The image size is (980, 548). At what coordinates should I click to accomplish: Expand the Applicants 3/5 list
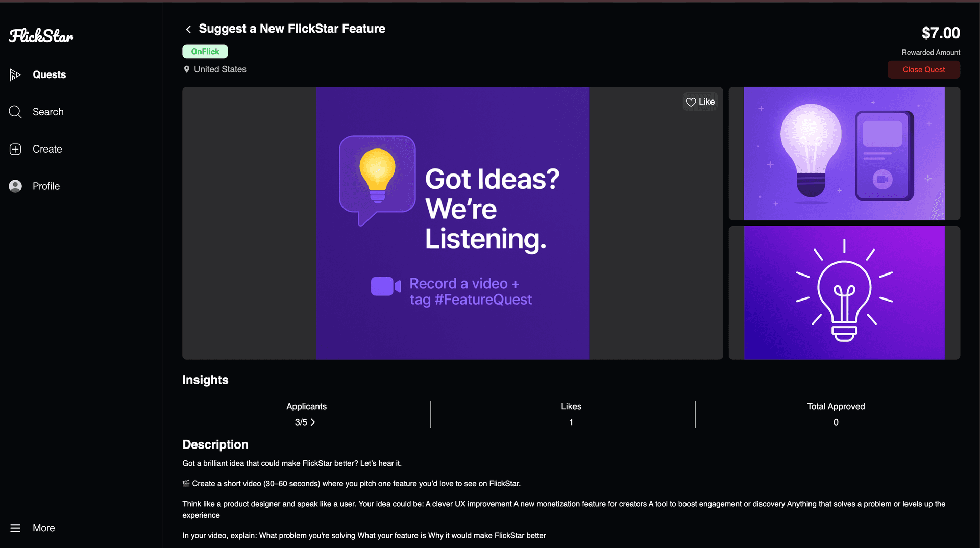click(305, 422)
